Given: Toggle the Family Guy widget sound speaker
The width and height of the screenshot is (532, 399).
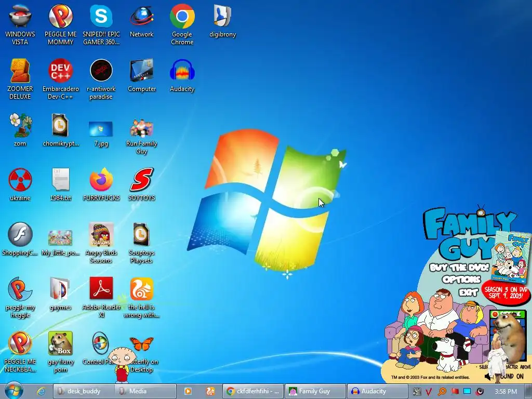Looking at the screenshot, I should 488,377.
